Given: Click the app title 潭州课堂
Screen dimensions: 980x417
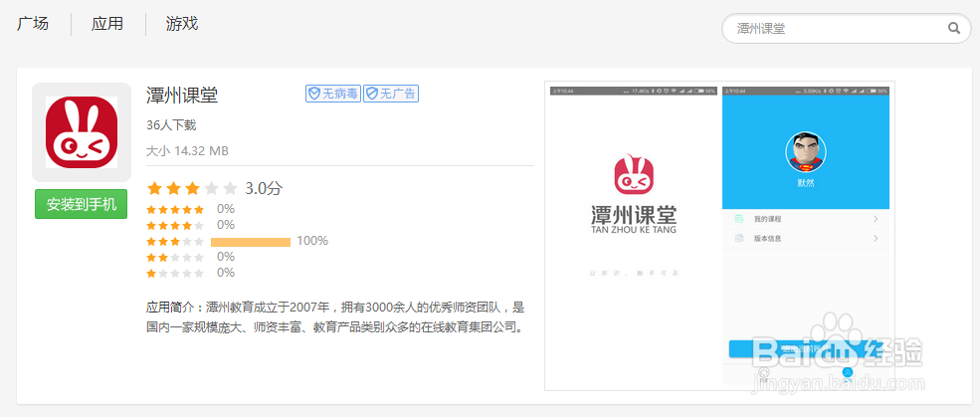Looking at the screenshot, I should point(182,96).
